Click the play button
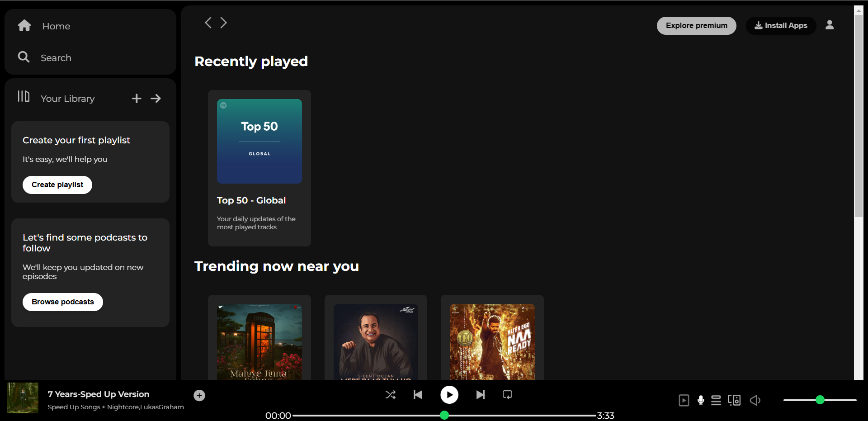The height and width of the screenshot is (421, 868). (x=449, y=395)
